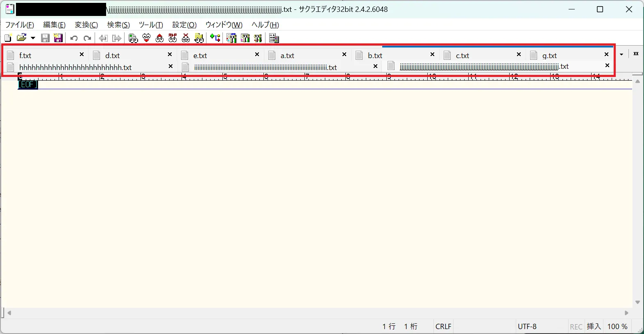This screenshot has width=644, height=334.
Task: Close the d.txt tab
Action: pyautogui.click(x=170, y=54)
